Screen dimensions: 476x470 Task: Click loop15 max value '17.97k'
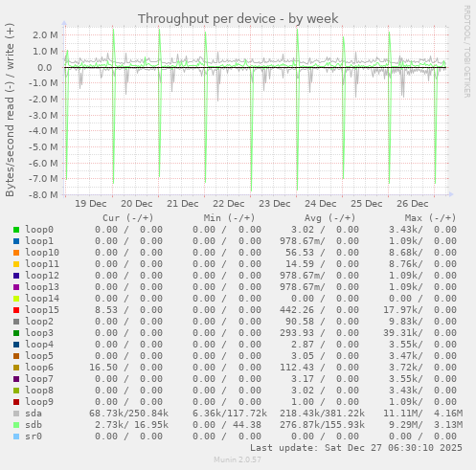402,310
